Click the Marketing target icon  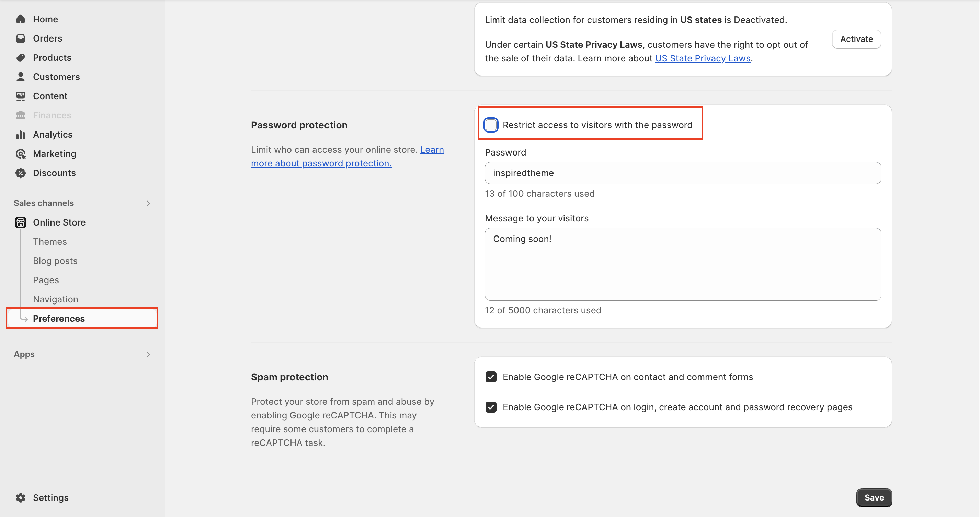click(x=21, y=154)
